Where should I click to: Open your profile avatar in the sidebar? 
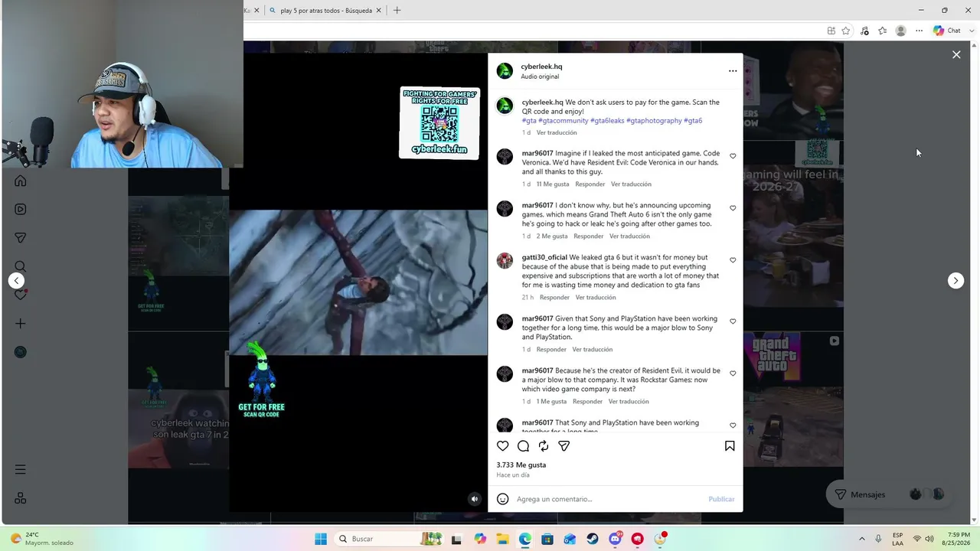click(21, 352)
